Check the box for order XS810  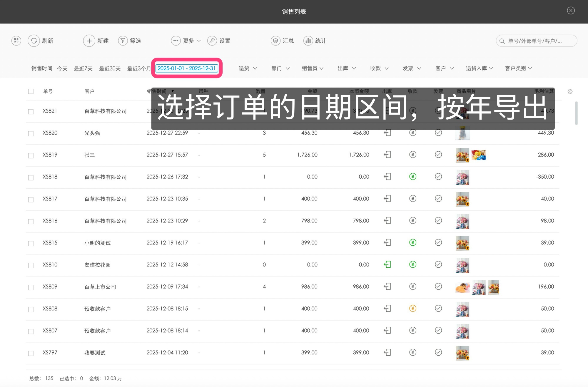31,265
